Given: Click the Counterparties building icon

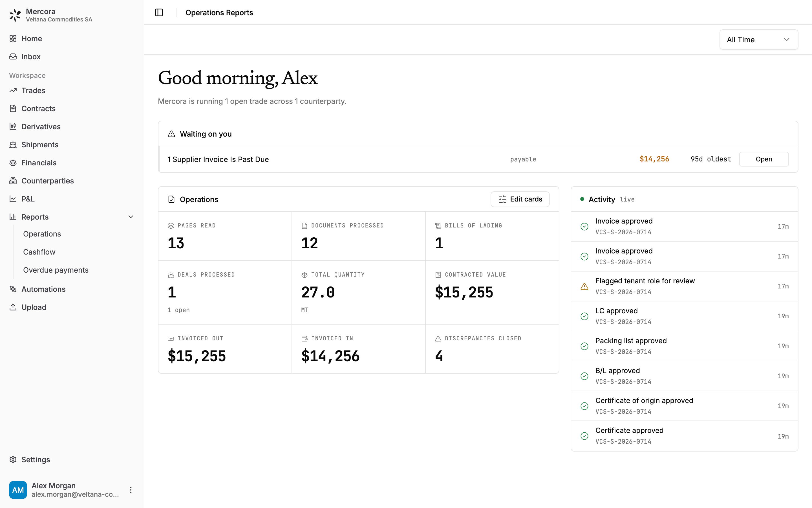Looking at the screenshot, I should [13, 181].
